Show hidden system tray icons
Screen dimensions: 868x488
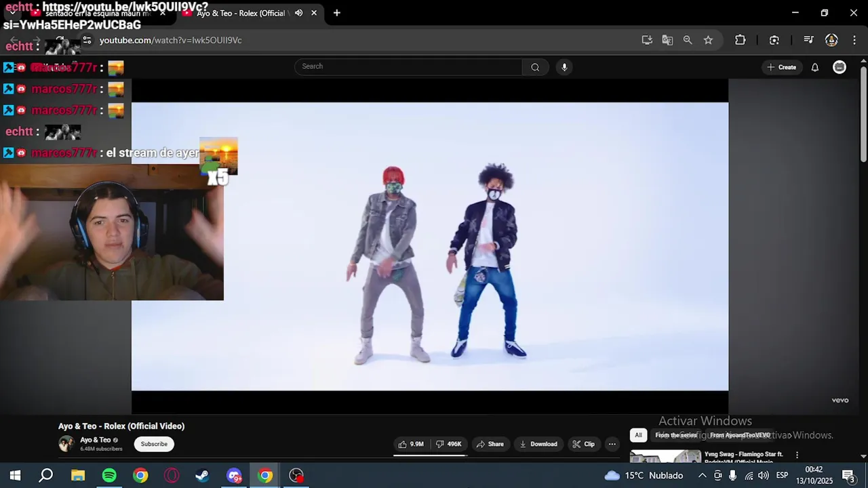click(702, 475)
